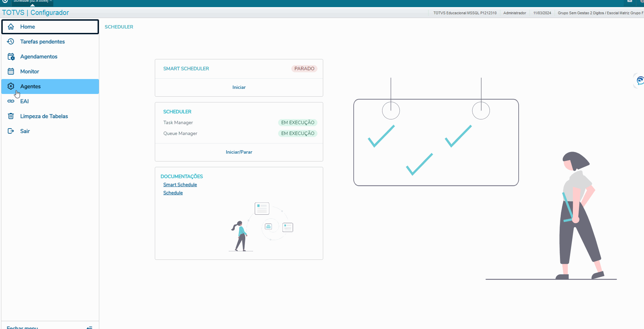This screenshot has width=644, height=329.
Task: Open the chat assistant bubble icon
Action: pyautogui.click(x=640, y=81)
